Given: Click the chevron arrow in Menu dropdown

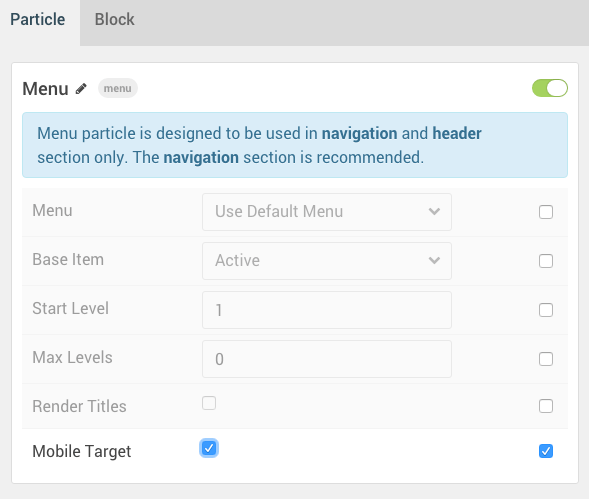Looking at the screenshot, I should pyautogui.click(x=434, y=212).
